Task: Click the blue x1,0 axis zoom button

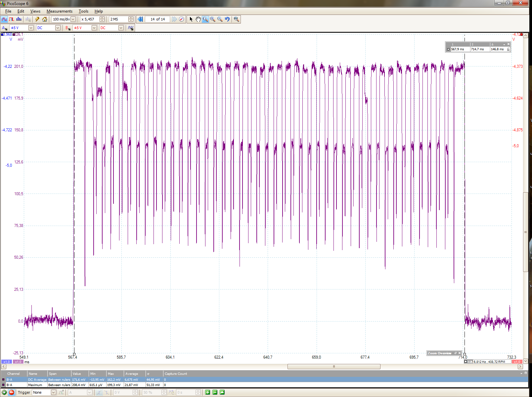Action: (7, 362)
